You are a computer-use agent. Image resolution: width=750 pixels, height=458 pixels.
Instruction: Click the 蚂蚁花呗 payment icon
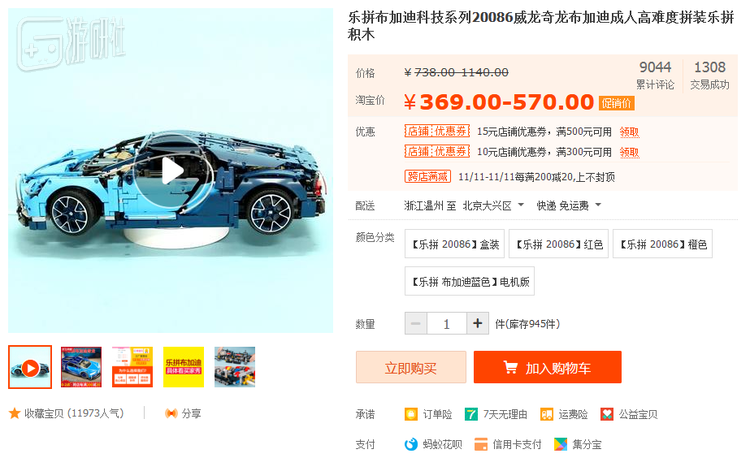pyautogui.click(x=411, y=444)
